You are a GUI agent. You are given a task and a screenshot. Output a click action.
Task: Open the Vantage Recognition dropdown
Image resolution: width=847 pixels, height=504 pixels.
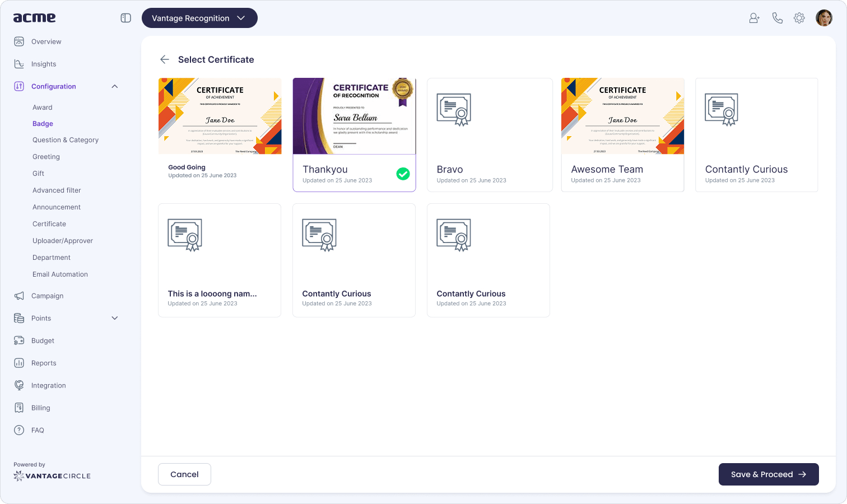pos(199,18)
